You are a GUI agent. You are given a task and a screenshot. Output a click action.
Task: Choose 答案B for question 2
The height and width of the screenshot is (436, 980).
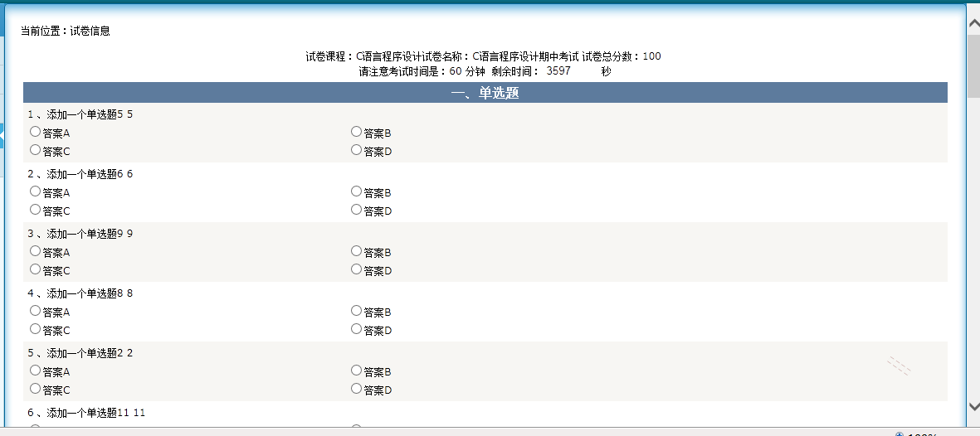356,191
